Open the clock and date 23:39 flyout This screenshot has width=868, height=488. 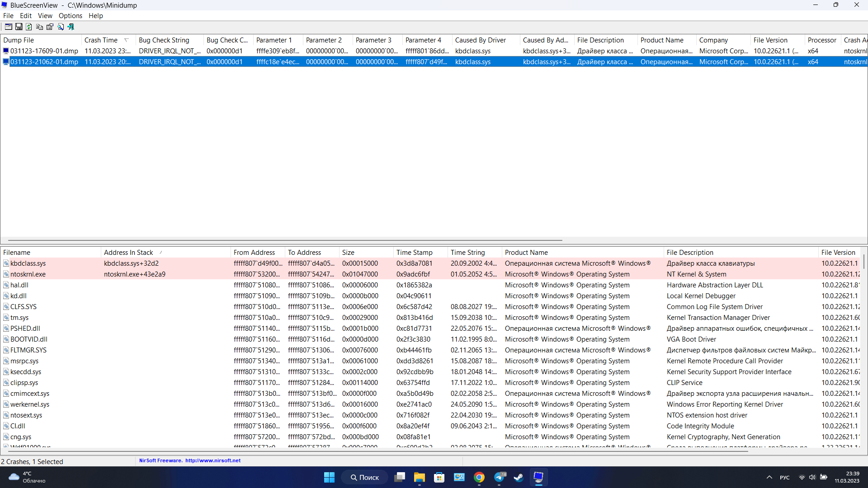click(847, 477)
